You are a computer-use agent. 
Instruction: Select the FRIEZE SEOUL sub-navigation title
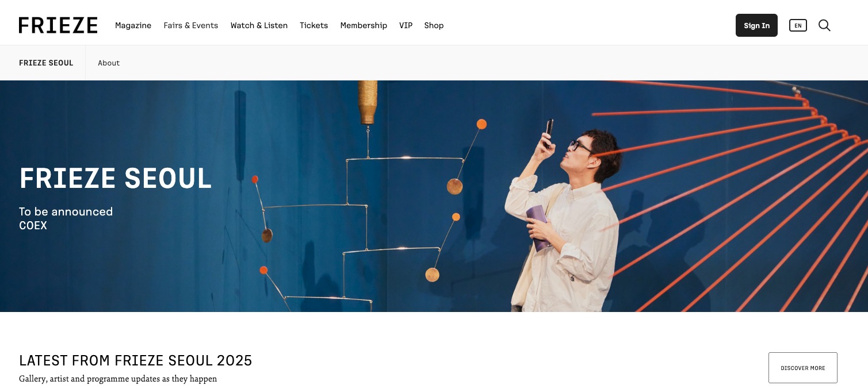(46, 63)
